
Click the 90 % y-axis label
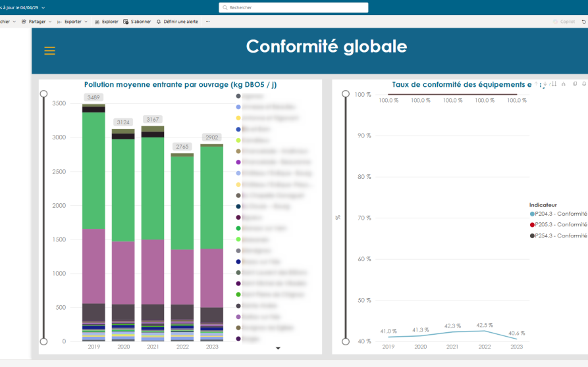tap(364, 135)
